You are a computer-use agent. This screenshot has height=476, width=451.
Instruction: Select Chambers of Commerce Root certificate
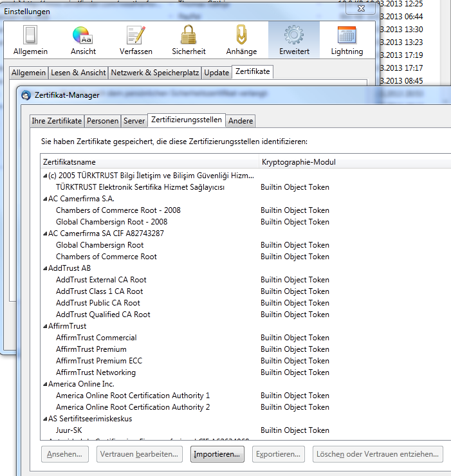coord(106,257)
